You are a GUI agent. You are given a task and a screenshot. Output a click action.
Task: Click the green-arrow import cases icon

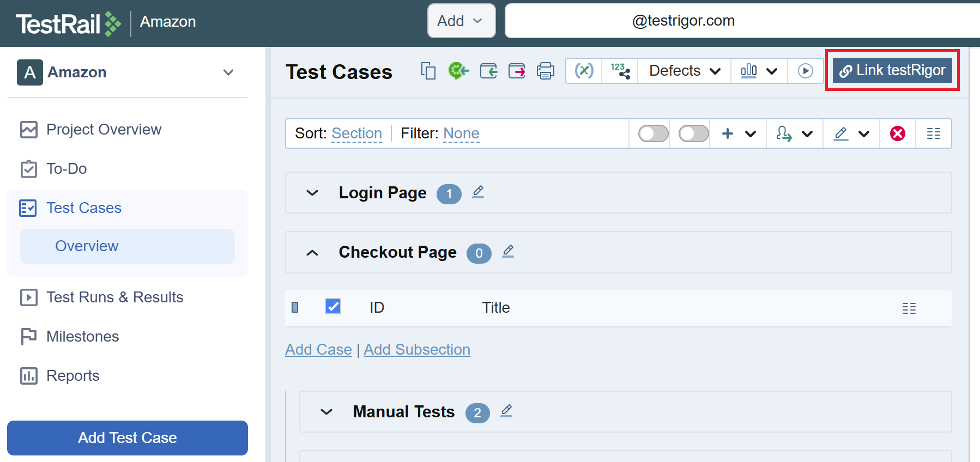[x=488, y=71]
